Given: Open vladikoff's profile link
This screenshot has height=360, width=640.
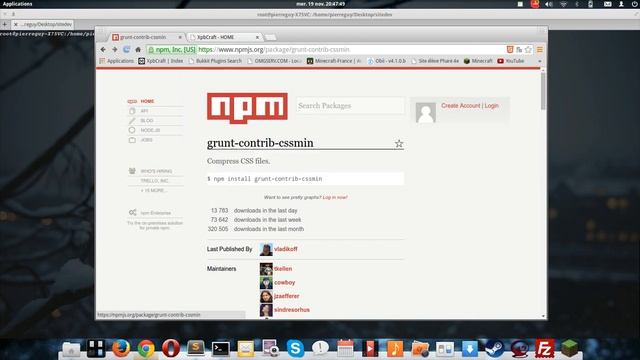Looking at the screenshot, I should click(286, 249).
